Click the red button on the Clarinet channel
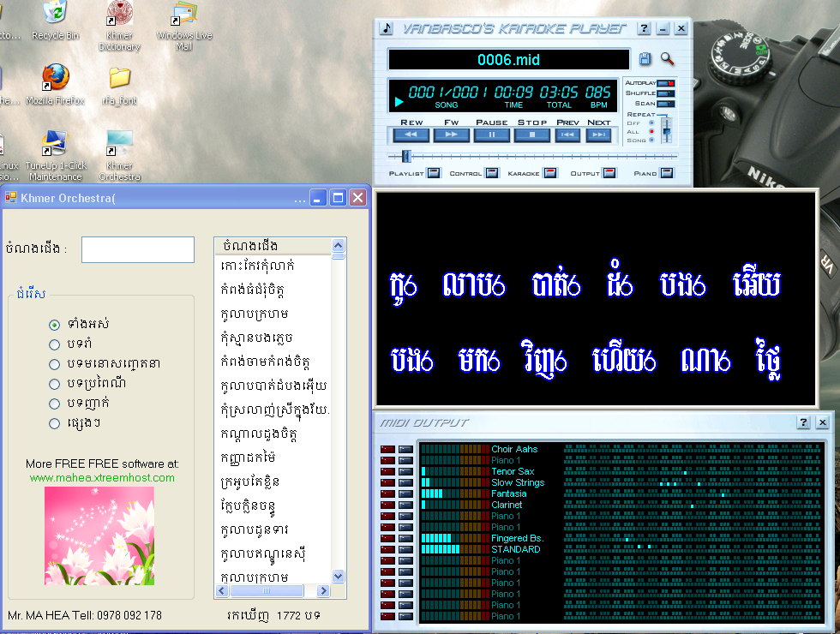Image resolution: width=840 pixels, height=634 pixels. point(387,505)
